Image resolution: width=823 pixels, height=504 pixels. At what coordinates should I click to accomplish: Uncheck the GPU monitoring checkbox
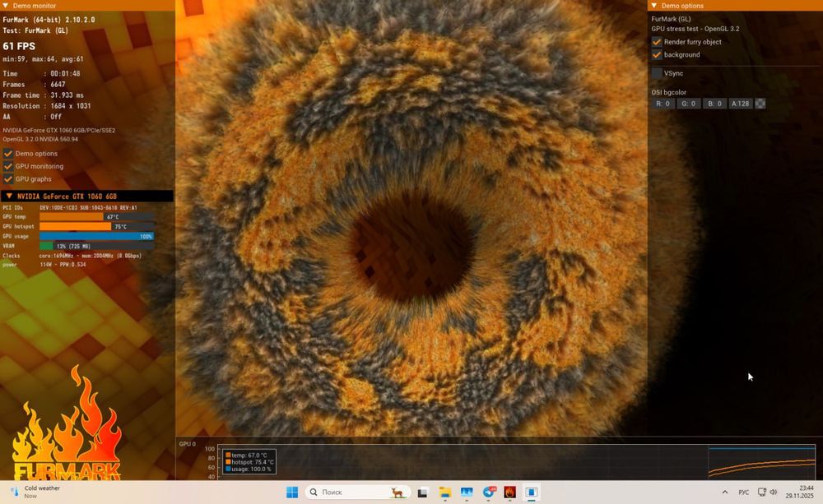8,166
